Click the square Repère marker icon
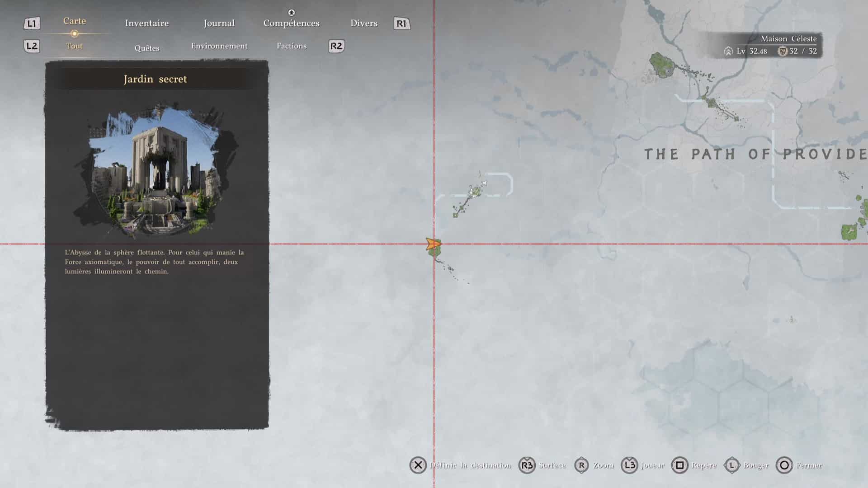 tap(679, 465)
